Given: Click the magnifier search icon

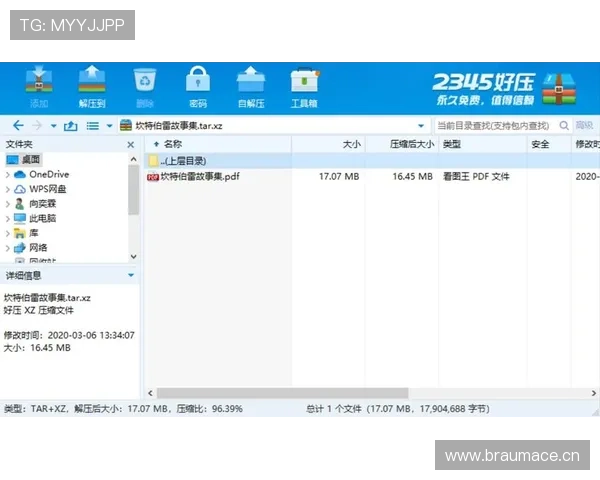Looking at the screenshot, I should pos(564,125).
